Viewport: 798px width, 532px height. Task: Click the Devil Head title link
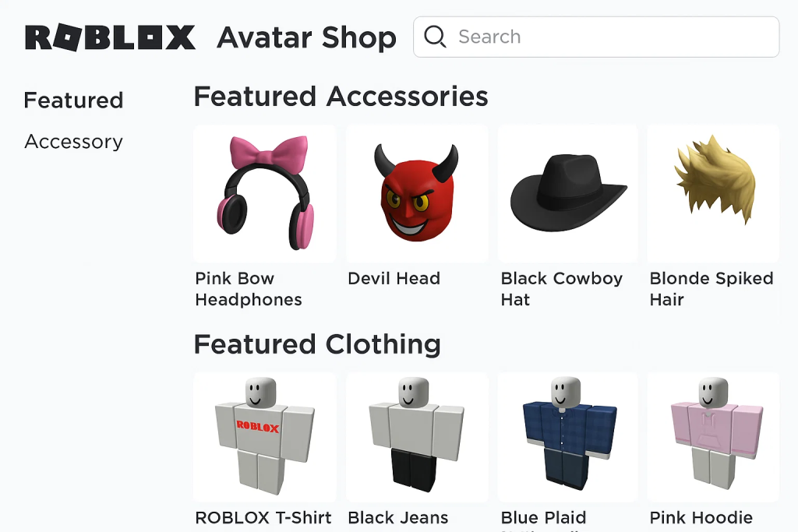(394, 278)
